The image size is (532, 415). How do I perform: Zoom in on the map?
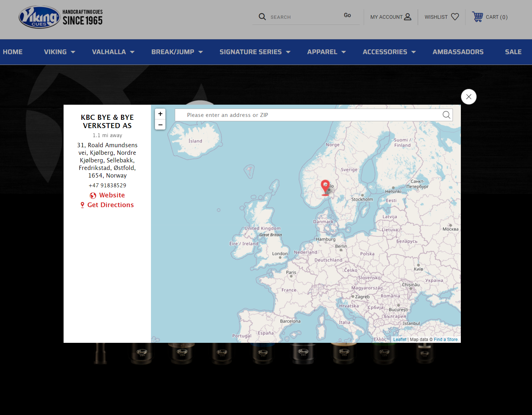pos(160,114)
